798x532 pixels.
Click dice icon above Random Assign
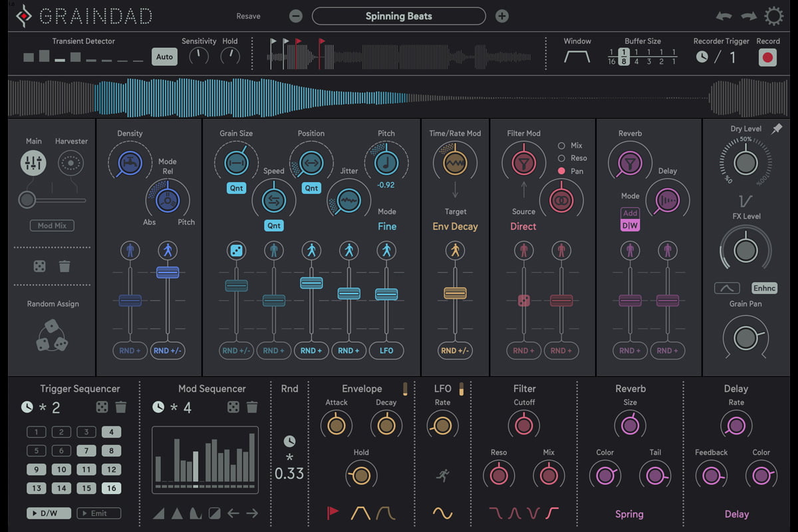tap(39, 266)
